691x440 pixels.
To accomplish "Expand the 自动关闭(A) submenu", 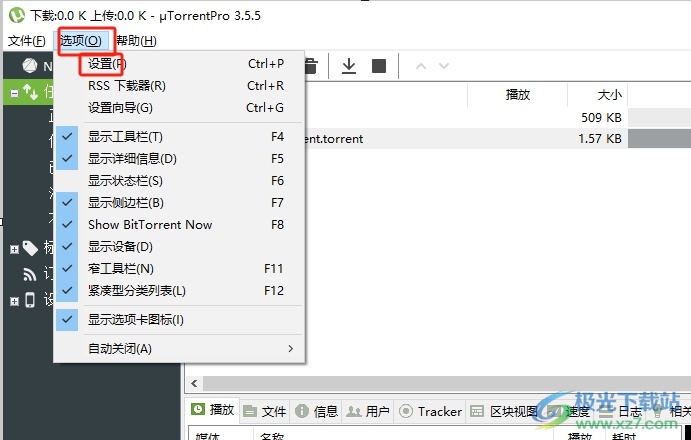I will (x=179, y=349).
